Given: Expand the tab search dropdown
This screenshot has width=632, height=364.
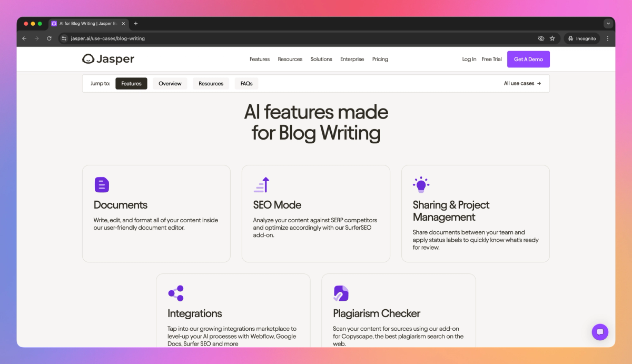Looking at the screenshot, I should click(x=608, y=24).
